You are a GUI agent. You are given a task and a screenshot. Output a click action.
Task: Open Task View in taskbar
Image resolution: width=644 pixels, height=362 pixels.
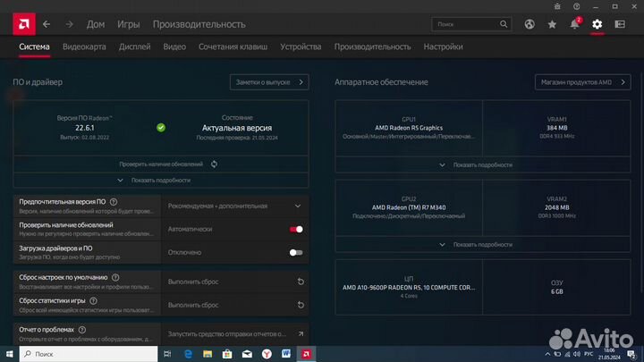167,354
